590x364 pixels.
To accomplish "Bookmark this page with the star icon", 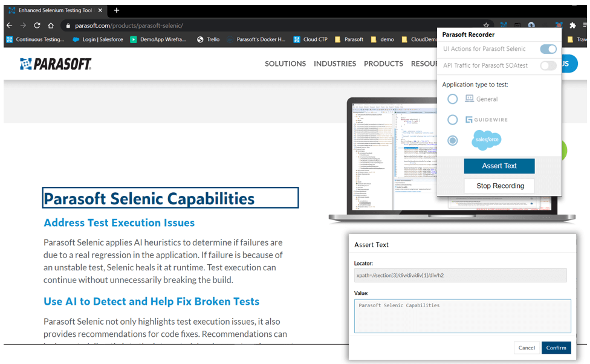I will click(486, 25).
